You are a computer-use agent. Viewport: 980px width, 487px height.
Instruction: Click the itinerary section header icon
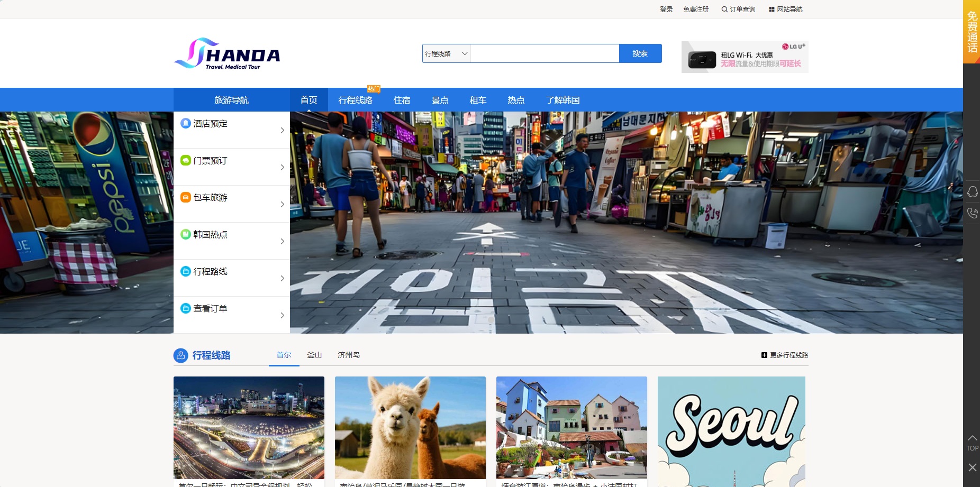tap(181, 355)
